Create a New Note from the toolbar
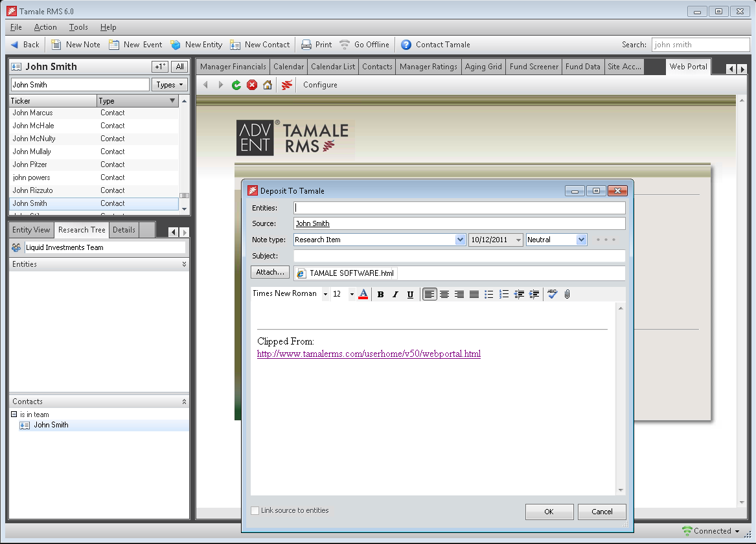The width and height of the screenshot is (756, 544). pyautogui.click(x=76, y=45)
